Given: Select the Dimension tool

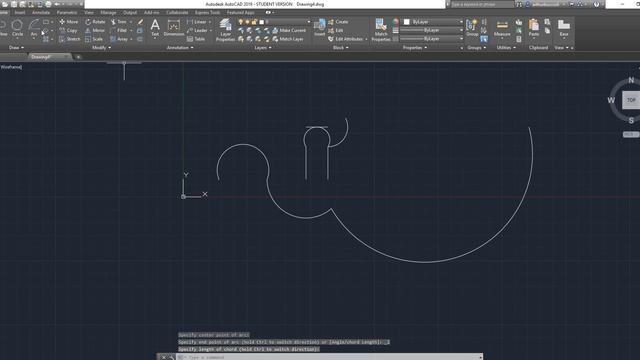Looking at the screenshot, I should (x=173, y=28).
